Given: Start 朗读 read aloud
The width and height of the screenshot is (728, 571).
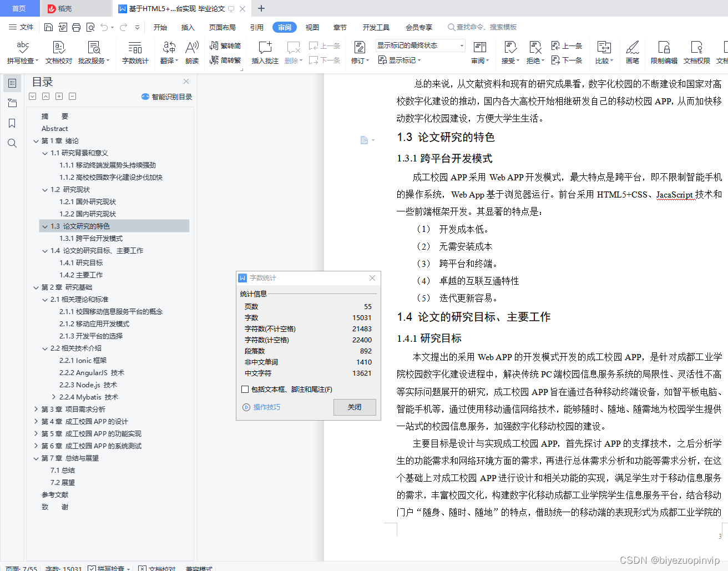Looking at the screenshot, I should [x=191, y=53].
